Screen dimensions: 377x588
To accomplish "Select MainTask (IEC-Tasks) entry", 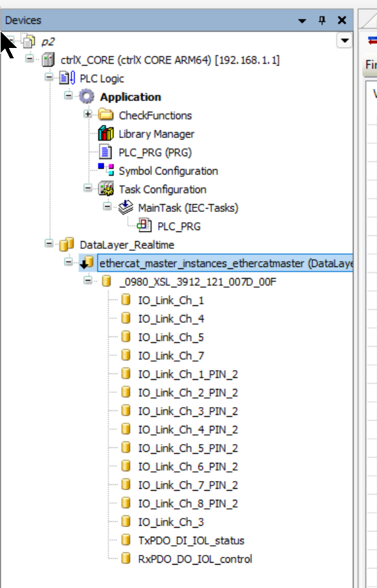I will (x=188, y=207).
